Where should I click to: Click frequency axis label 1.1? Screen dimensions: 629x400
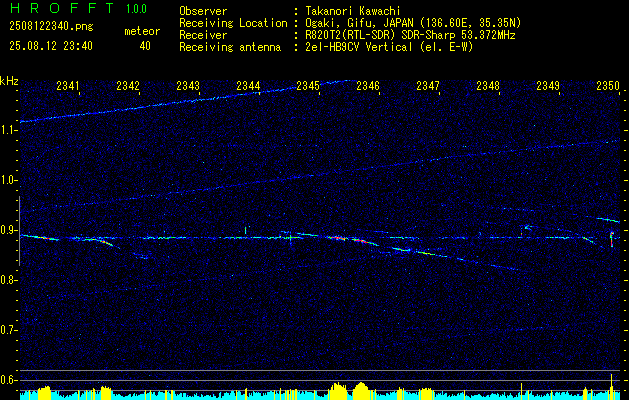[9, 130]
